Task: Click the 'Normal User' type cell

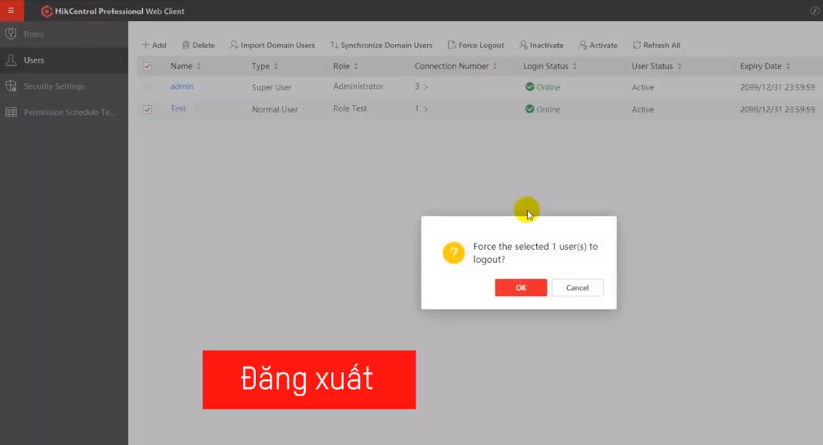Action: (x=275, y=109)
